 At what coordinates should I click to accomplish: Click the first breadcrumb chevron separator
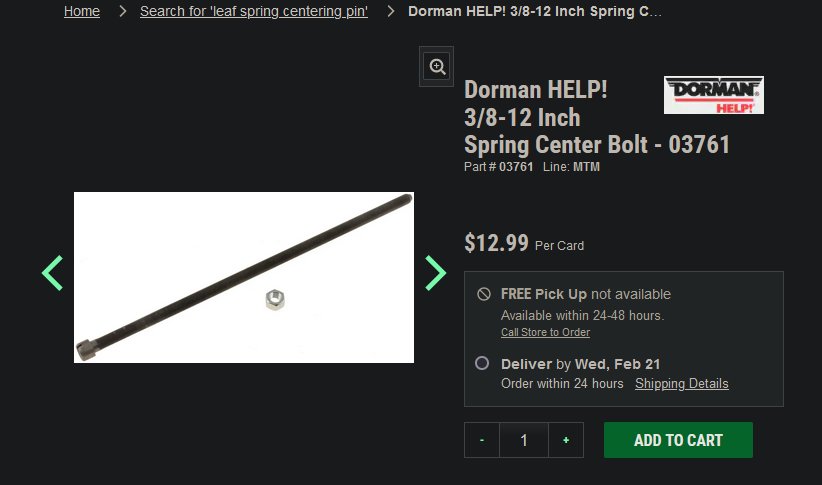tap(122, 11)
